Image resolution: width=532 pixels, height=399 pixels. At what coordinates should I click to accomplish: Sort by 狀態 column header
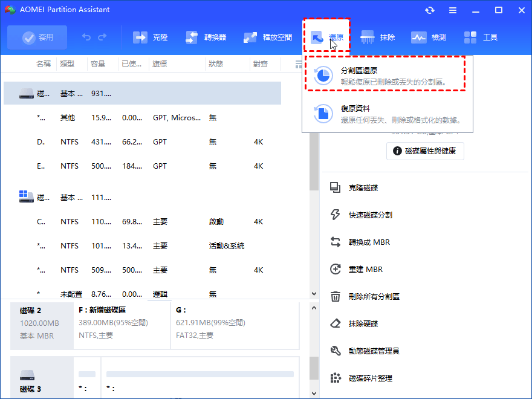click(216, 64)
